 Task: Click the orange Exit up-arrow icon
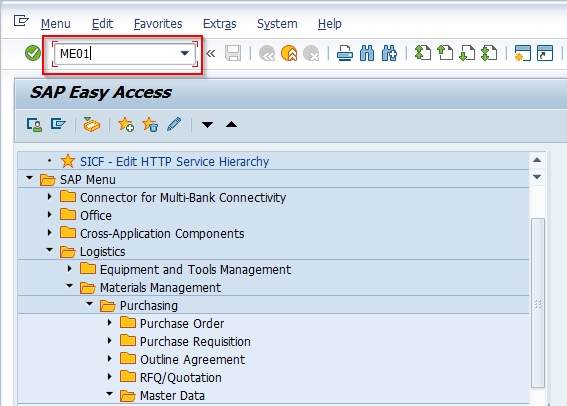(289, 54)
